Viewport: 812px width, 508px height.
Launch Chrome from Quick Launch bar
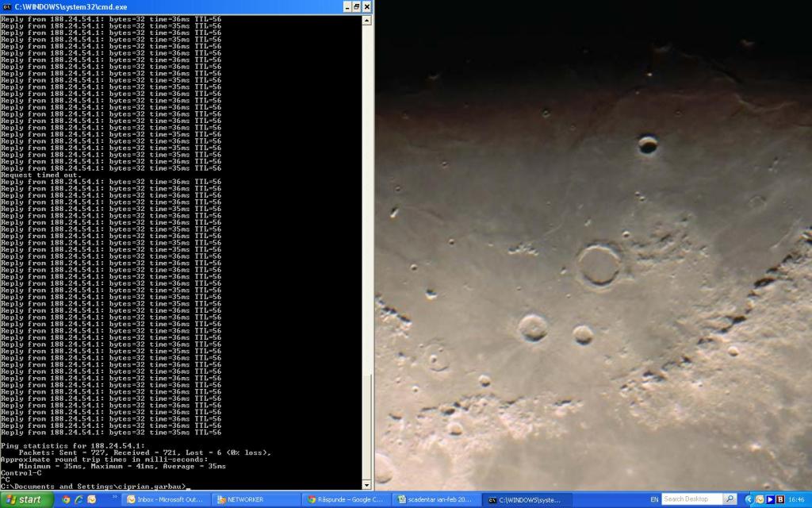click(66, 499)
